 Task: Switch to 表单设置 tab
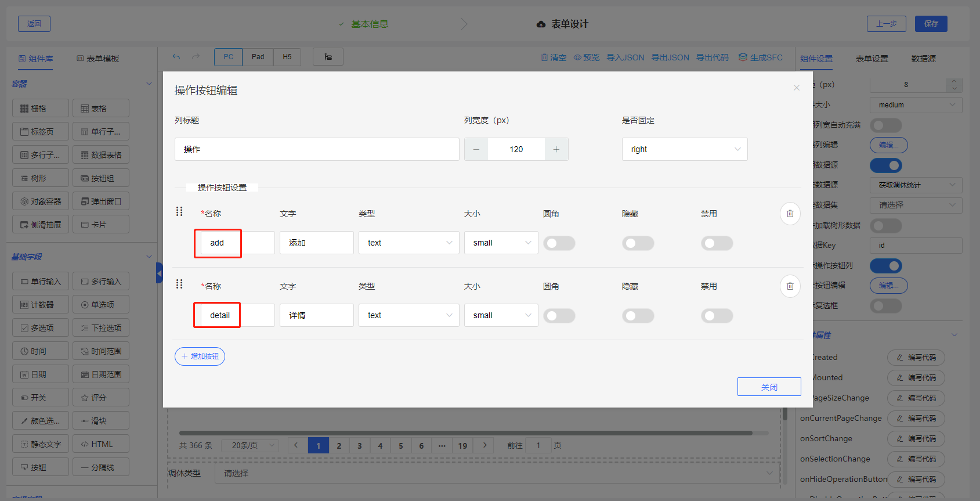(871, 59)
